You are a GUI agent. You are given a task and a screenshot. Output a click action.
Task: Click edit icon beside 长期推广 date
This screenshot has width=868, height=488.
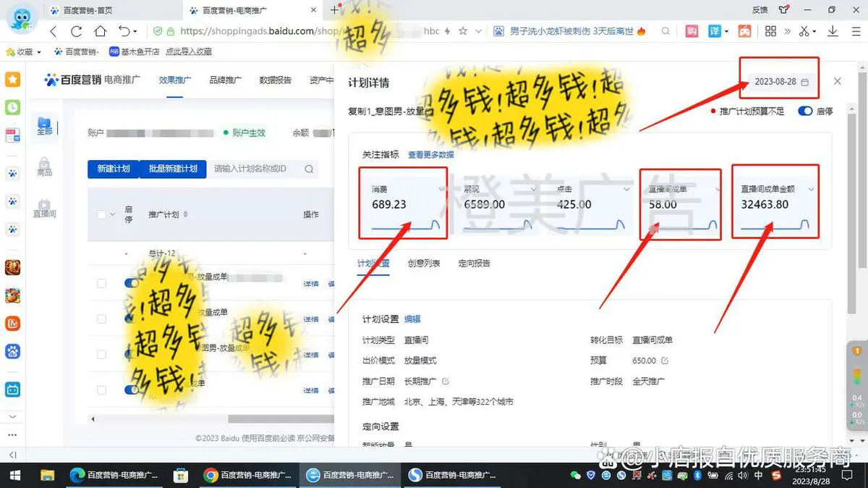tap(446, 381)
